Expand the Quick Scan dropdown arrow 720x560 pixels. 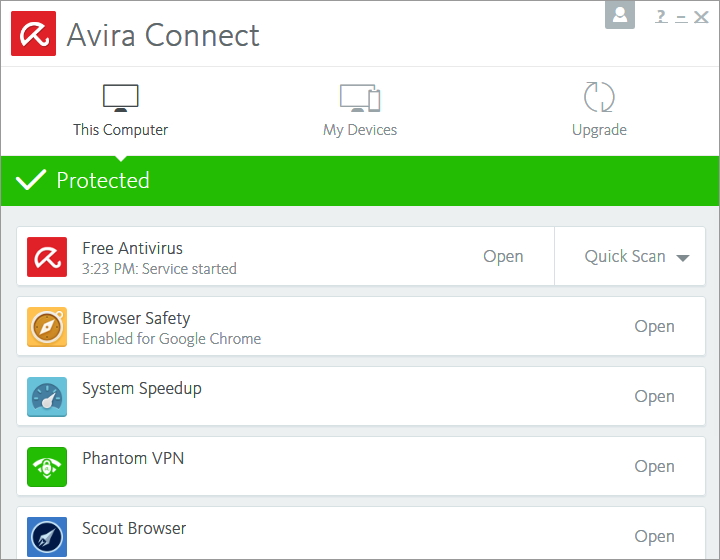tap(683, 258)
